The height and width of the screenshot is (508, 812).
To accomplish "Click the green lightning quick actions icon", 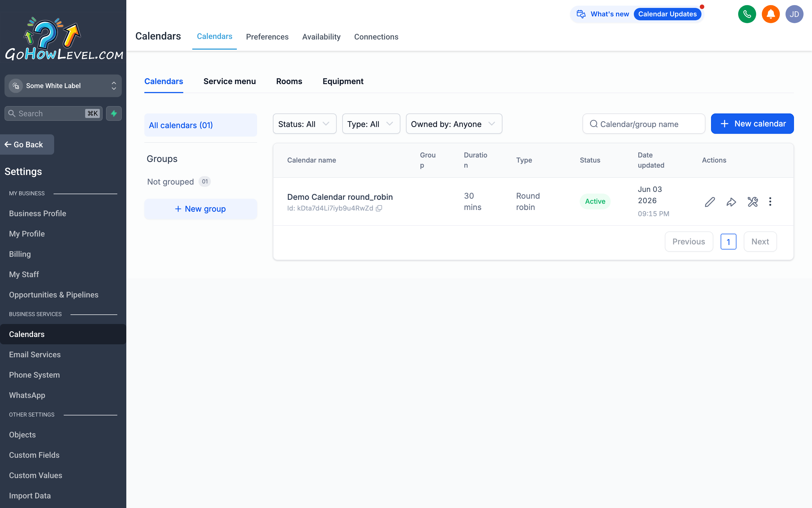I will pos(114,113).
